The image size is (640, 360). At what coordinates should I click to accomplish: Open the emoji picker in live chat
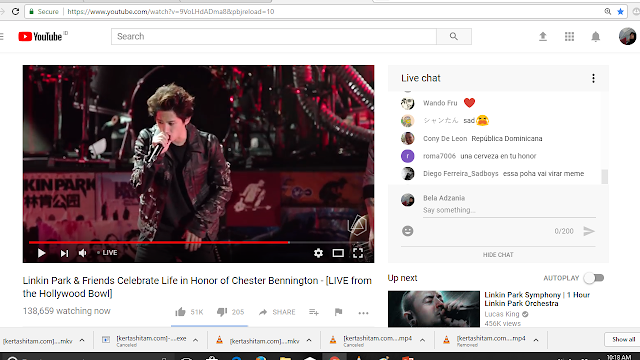pyautogui.click(x=407, y=231)
